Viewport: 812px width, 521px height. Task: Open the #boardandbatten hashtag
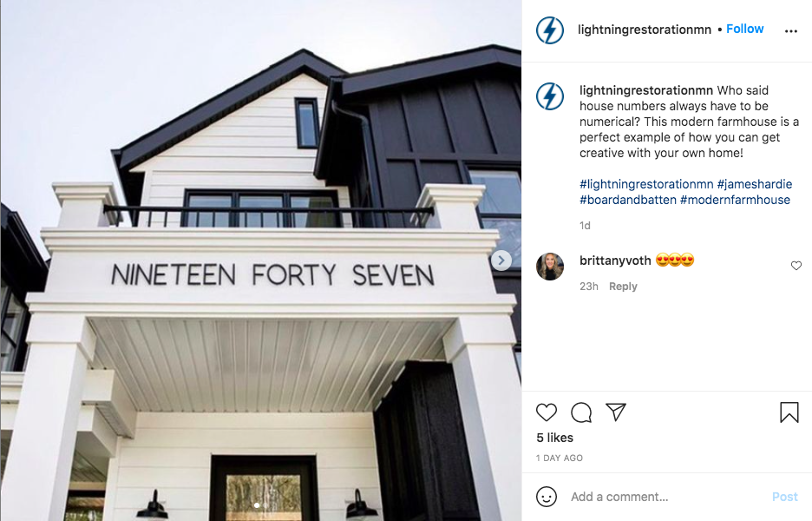click(627, 200)
